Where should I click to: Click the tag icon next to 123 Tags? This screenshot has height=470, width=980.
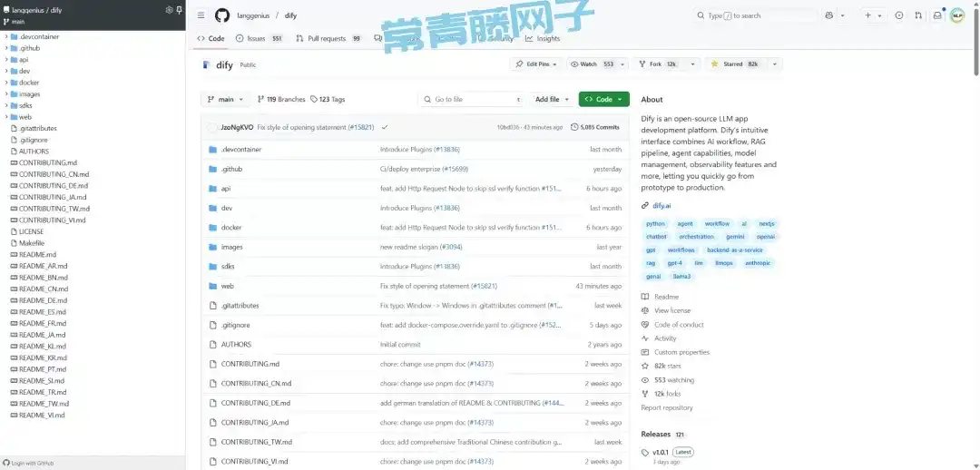314,100
